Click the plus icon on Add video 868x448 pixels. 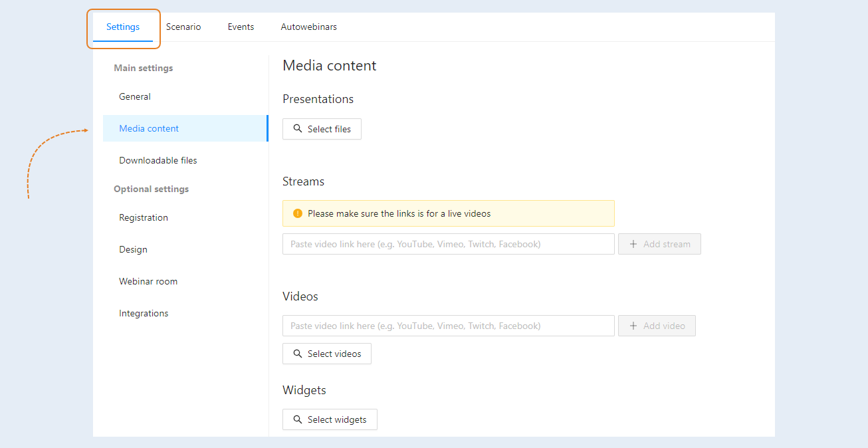point(633,326)
